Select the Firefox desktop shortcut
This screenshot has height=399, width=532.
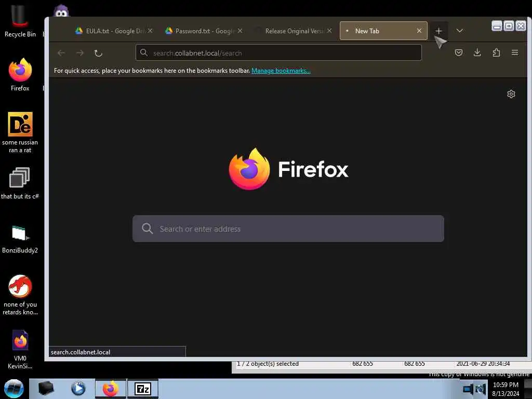click(x=20, y=75)
